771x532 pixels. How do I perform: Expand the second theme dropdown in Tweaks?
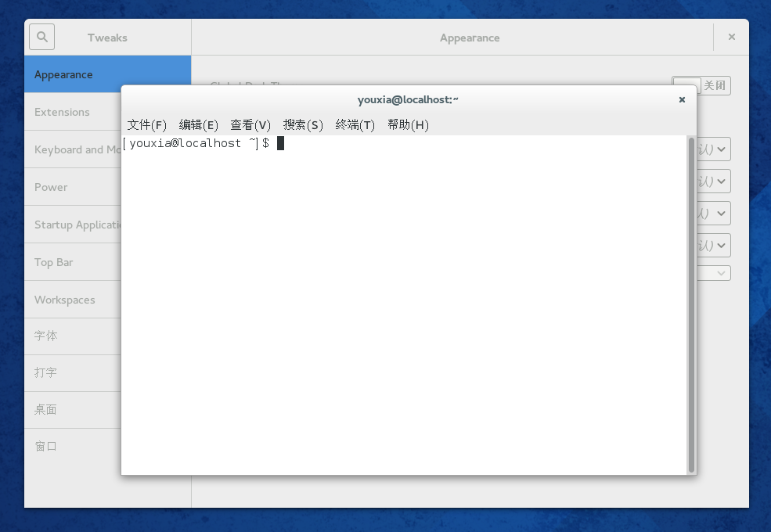[714, 181]
